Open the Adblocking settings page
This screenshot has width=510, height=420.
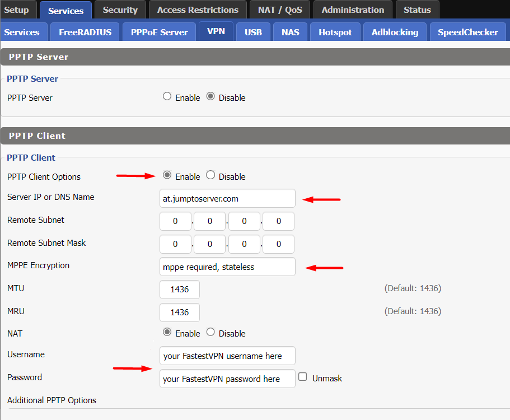(x=395, y=32)
